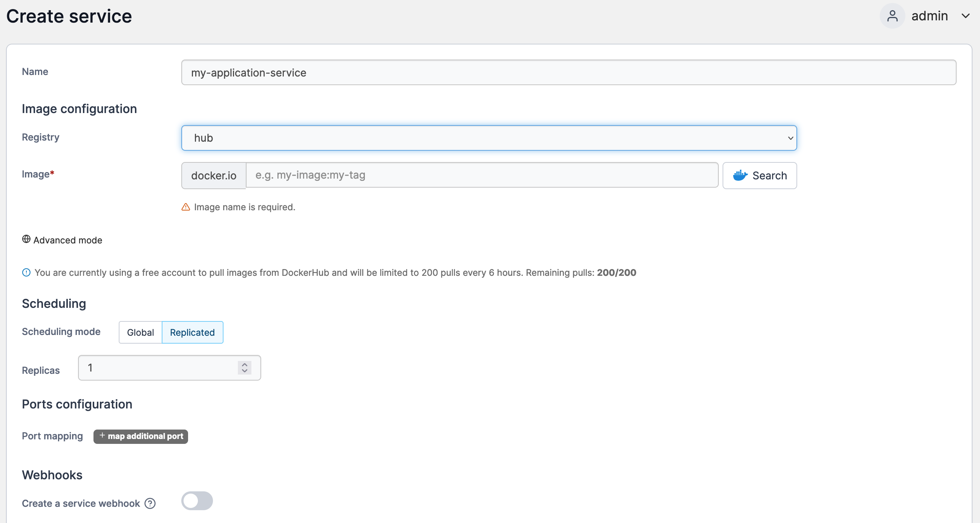
Task: Click the service Name text field
Action: (x=568, y=72)
